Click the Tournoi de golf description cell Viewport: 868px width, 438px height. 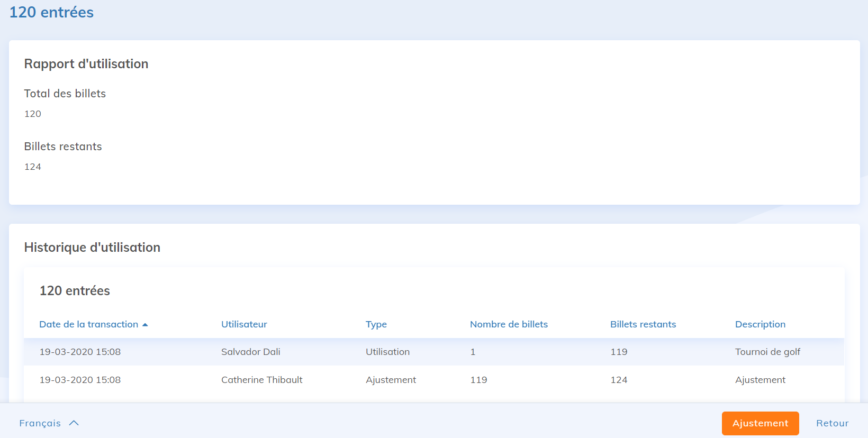coord(767,352)
